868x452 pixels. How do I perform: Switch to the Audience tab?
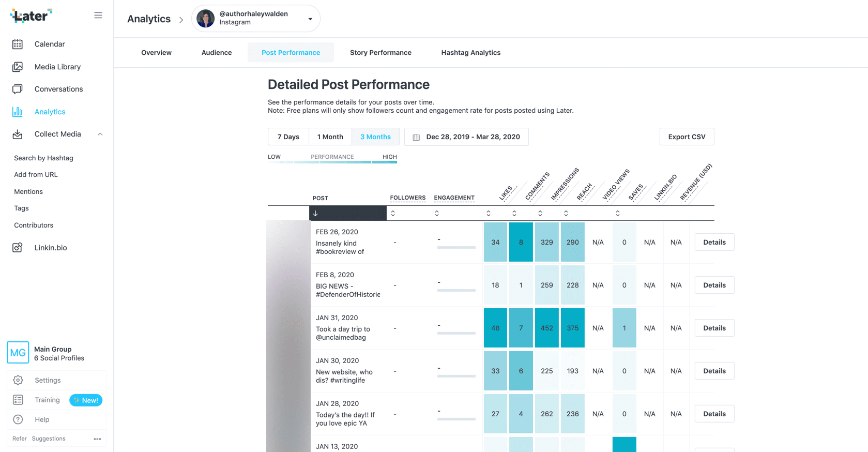tap(217, 53)
